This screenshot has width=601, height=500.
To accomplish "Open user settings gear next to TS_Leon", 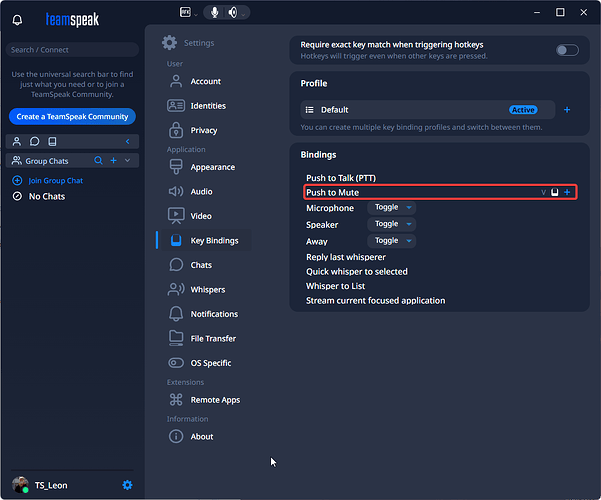I will [127, 485].
